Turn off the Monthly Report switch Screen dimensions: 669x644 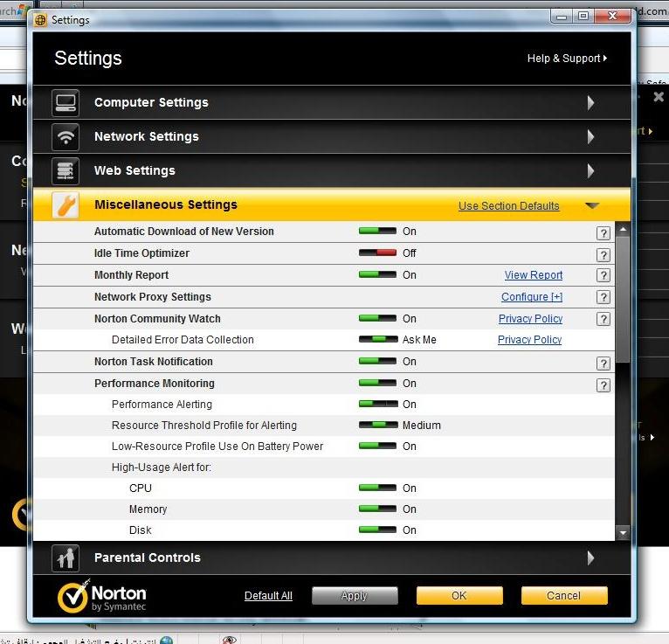point(377,275)
